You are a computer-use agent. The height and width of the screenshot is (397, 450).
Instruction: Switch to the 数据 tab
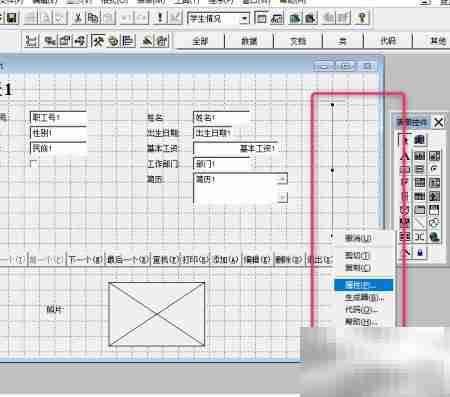249,41
